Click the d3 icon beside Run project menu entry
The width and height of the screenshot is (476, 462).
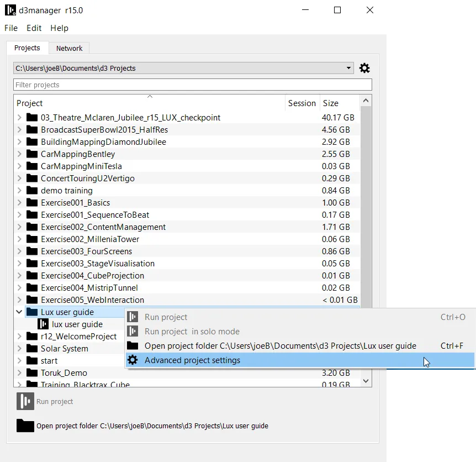133,317
